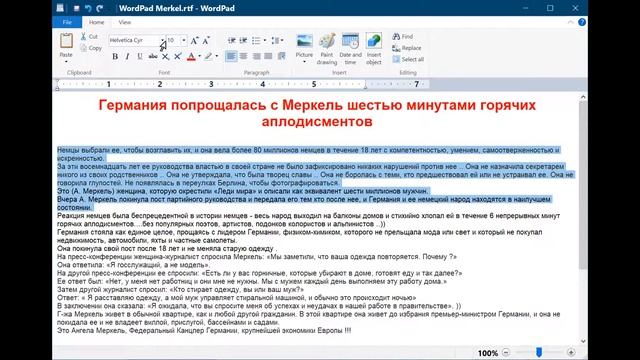Apply the red text color button
The width and height of the screenshot is (640, 360).
point(191,56)
